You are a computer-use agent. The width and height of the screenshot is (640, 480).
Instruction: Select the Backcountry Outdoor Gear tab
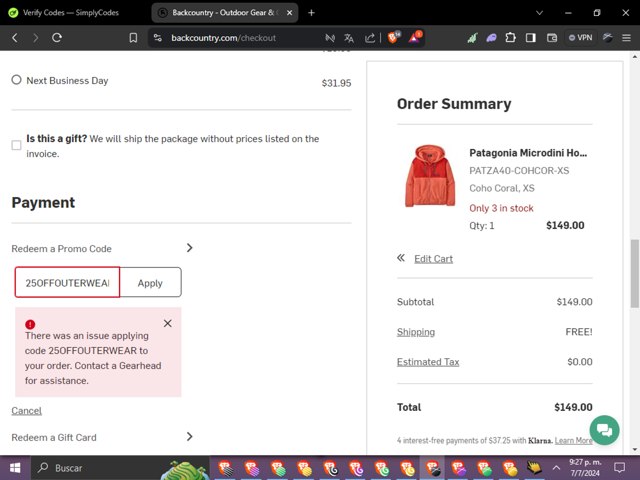[222, 13]
